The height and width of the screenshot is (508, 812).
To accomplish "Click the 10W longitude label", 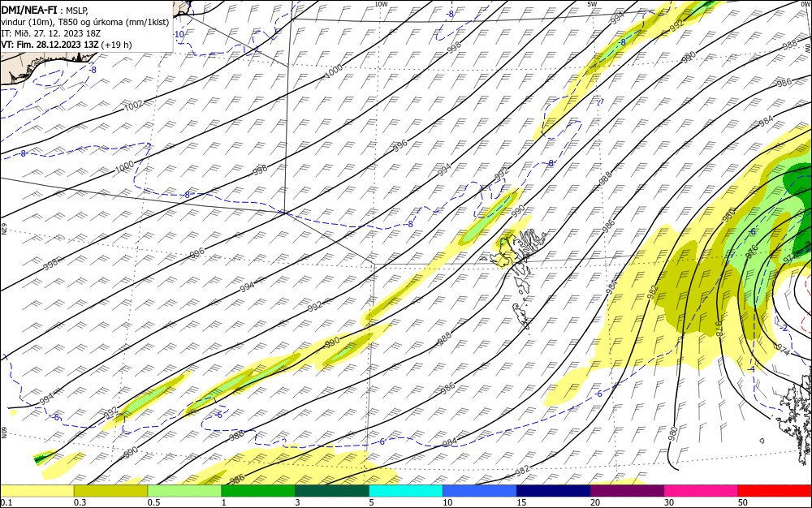I will pyautogui.click(x=381, y=4).
